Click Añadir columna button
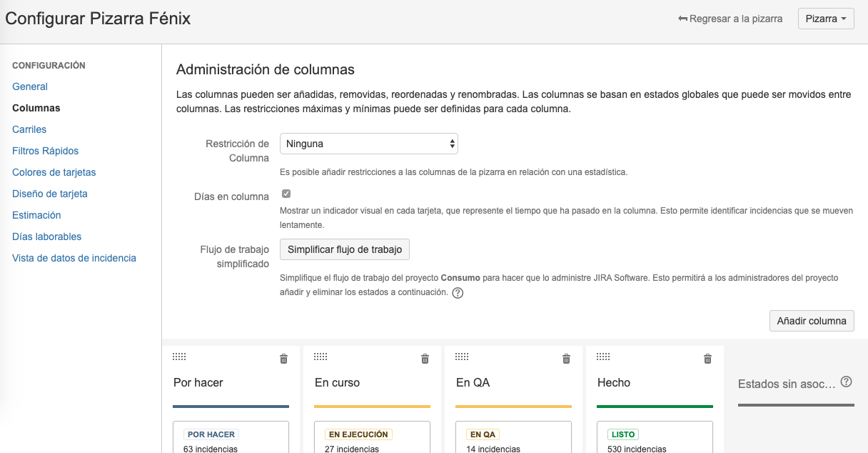 [x=812, y=321]
